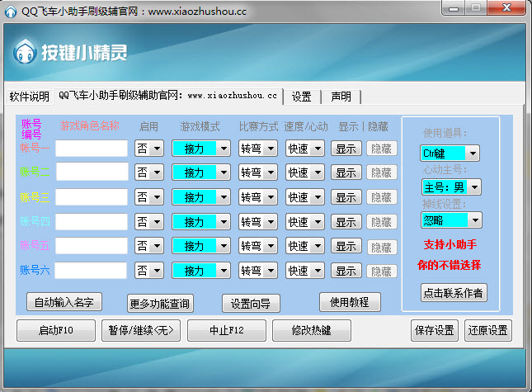Click the 修改热键 button
The width and height of the screenshot is (532, 392).
312,330
